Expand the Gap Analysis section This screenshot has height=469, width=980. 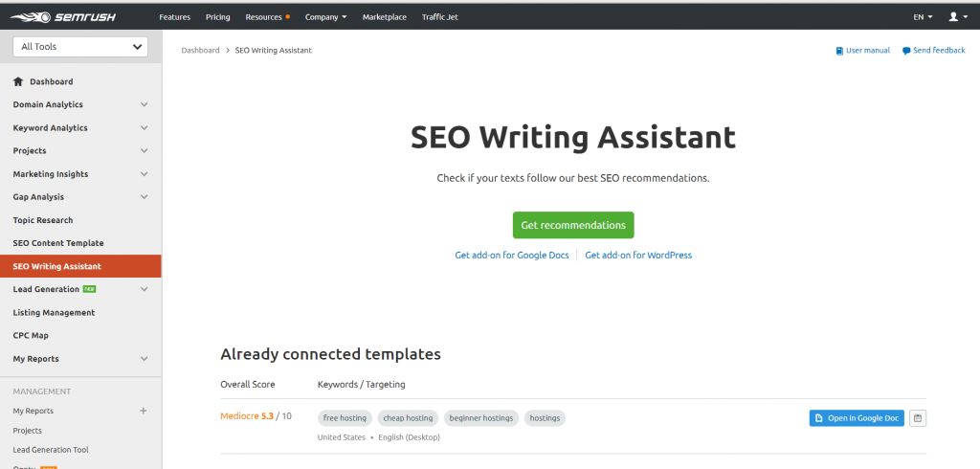coord(144,197)
